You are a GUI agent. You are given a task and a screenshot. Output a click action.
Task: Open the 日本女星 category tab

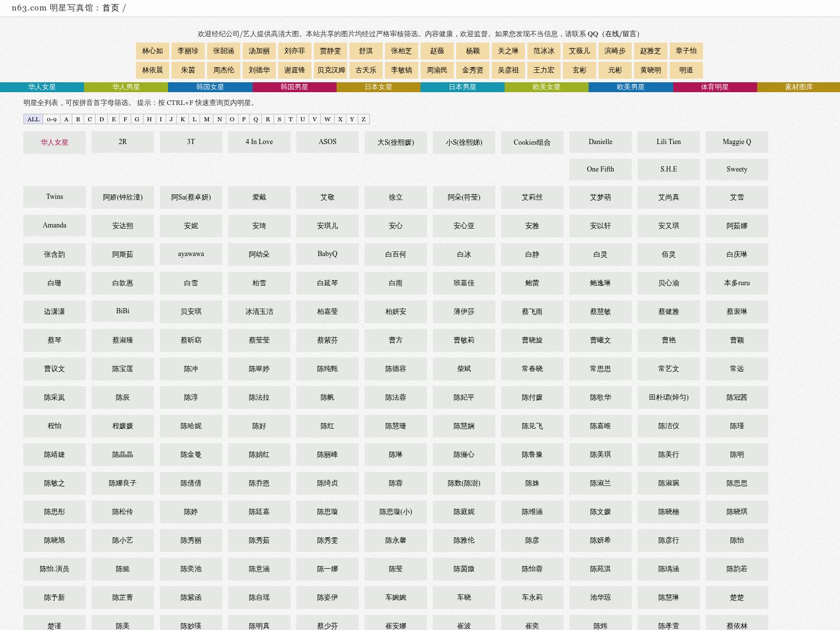379,87
